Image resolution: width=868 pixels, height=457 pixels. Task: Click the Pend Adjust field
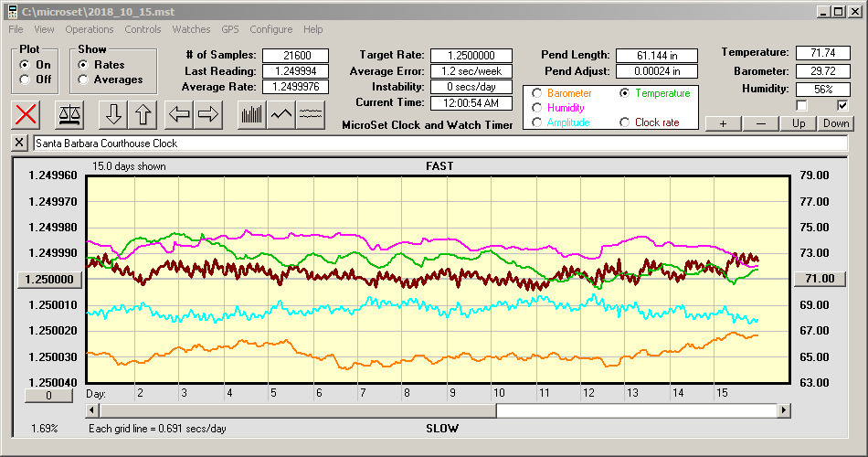pos(657,71)
